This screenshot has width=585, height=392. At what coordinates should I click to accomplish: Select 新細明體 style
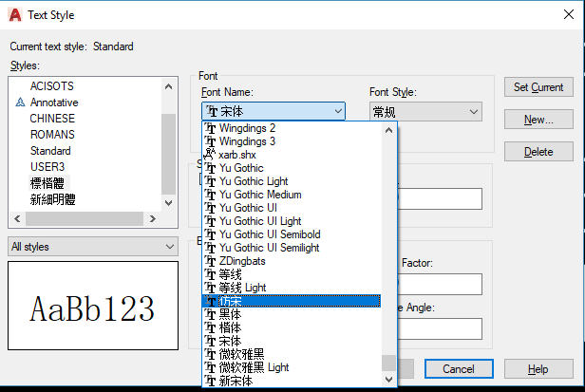tap(52, 199)
